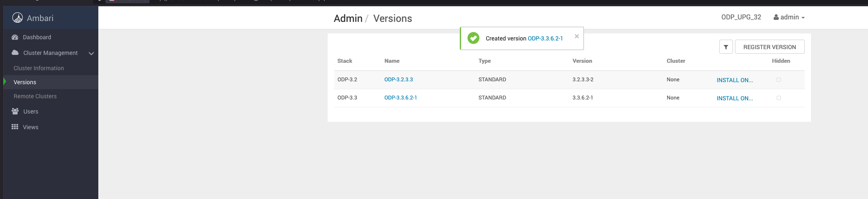Click INSTALL ON... for ODP-3.2.3.3
The width and height of the screenshot is (868, 199).
pos(735,80)
